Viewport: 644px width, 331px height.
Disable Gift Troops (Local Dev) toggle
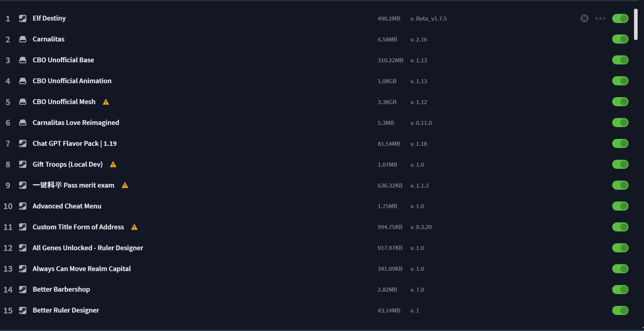620,164
